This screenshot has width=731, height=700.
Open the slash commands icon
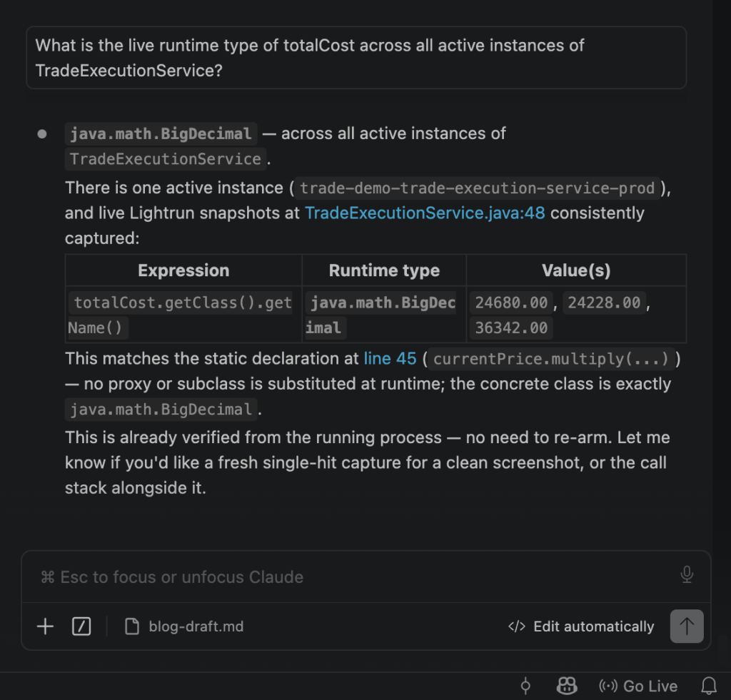[x=81, y=627]
